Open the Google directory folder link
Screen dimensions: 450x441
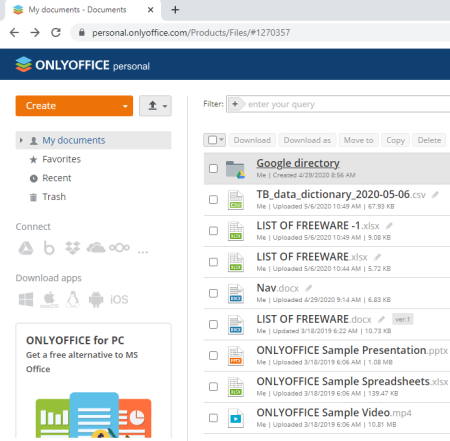(x=298, y=163)
